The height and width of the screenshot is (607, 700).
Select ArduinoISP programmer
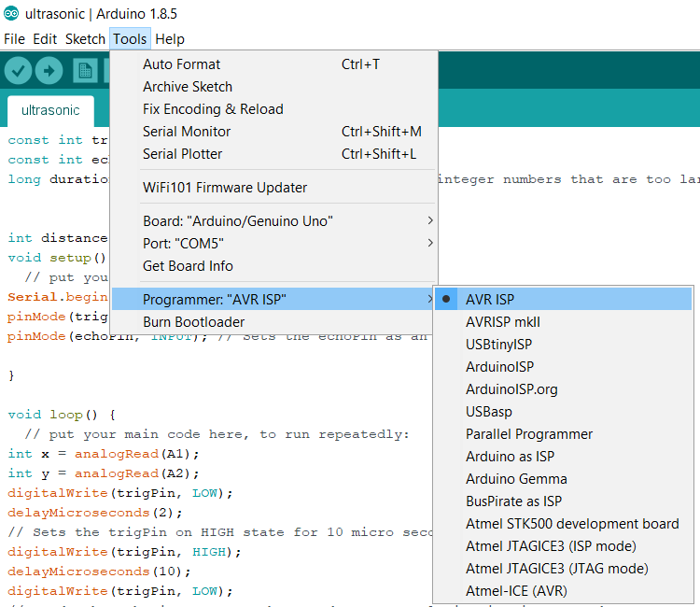pyautogui.click(x=564, y=367)
